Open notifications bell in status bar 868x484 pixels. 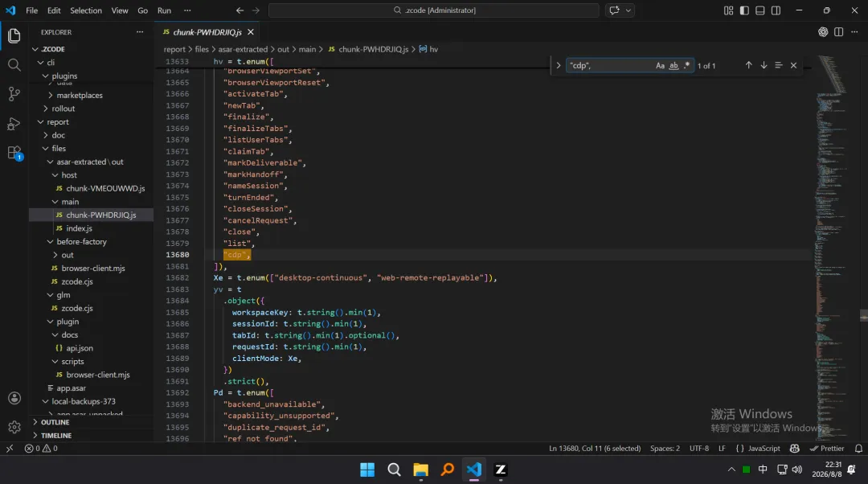[858, 449]
